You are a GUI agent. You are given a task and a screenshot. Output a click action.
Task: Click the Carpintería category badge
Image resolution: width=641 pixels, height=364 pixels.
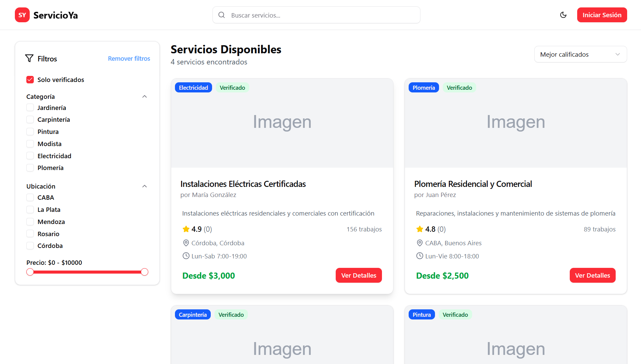click(x=193, y=314)
